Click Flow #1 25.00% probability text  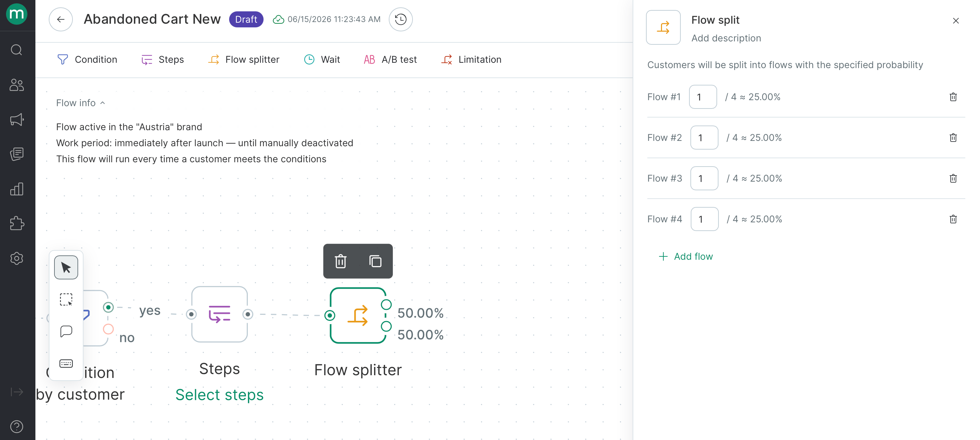tap(753, 97)
